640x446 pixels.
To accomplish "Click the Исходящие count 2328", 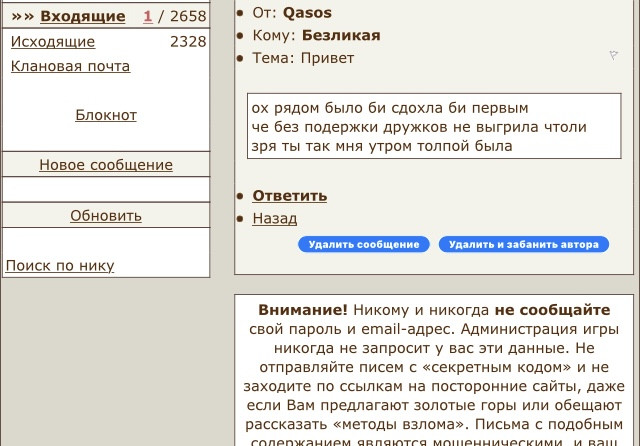I will click(188, 42).
